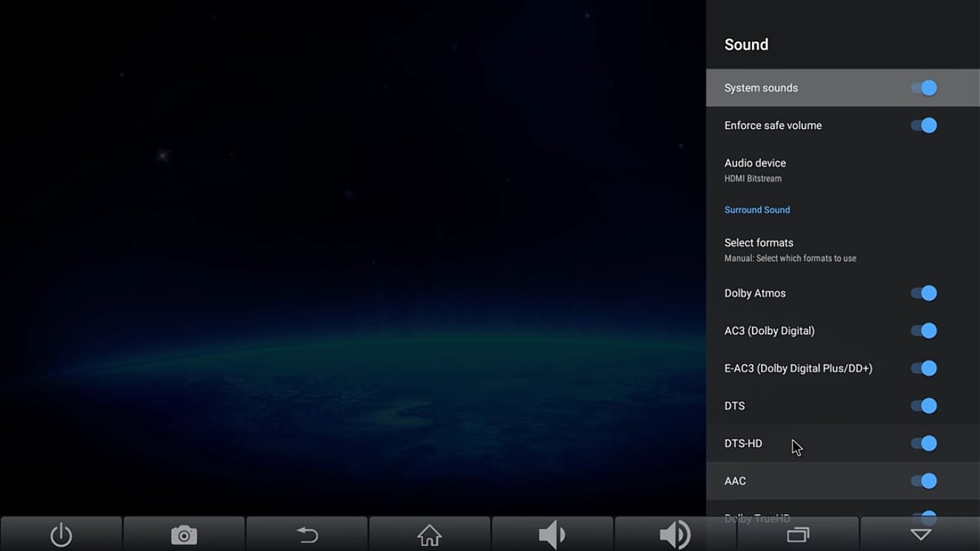Select the System sounds row label
The height and width of the screenshot is (551, 980).
(x=761, y=88)
